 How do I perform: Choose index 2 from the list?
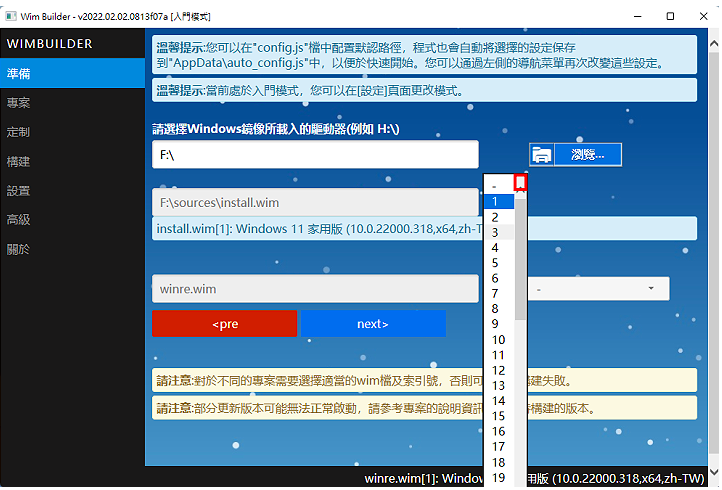point(499,217)
